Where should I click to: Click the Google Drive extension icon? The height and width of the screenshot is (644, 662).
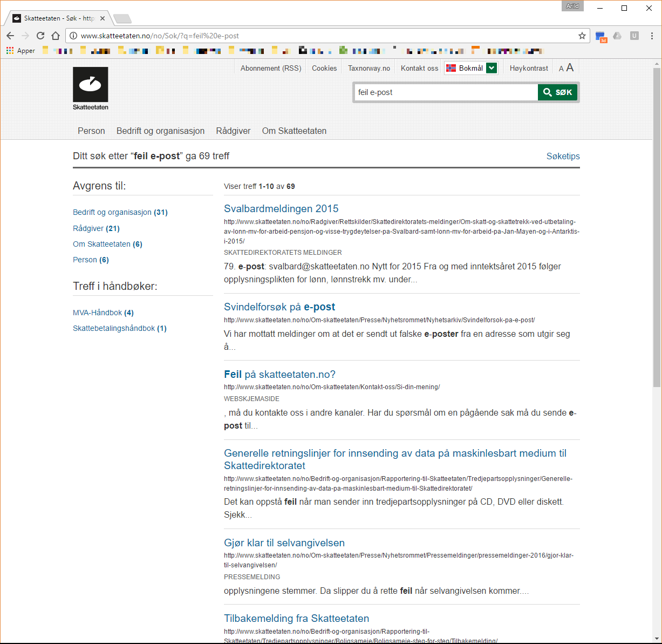coord(617,36)
